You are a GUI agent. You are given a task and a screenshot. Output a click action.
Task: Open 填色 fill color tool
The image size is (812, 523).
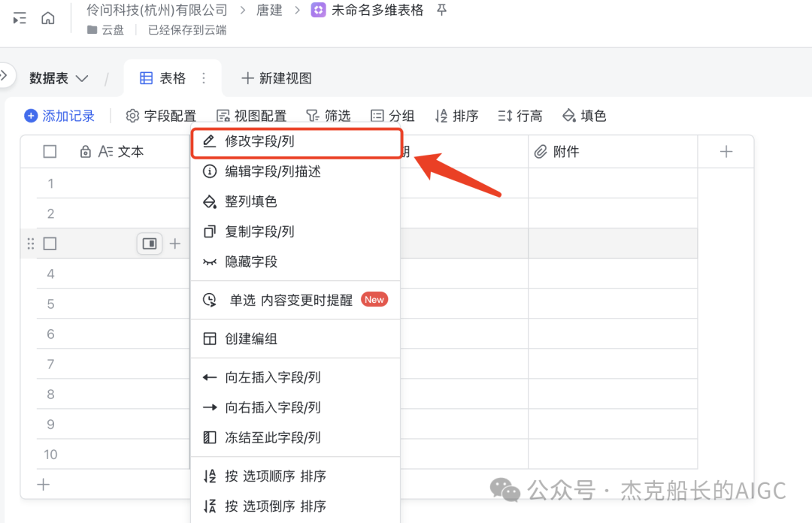584,116
